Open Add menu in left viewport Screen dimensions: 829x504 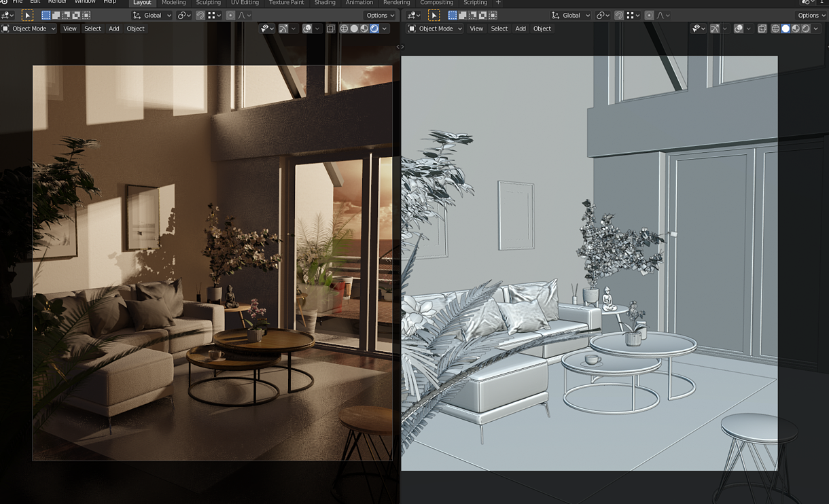coord(113,29)
